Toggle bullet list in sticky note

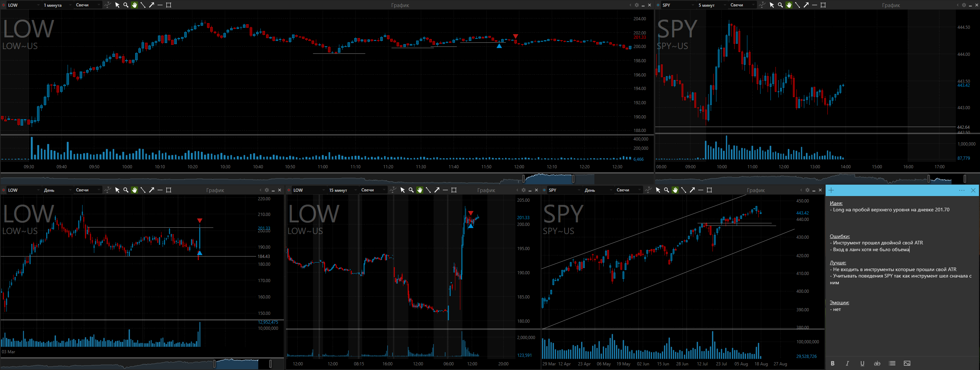click(x=892, y=363)
